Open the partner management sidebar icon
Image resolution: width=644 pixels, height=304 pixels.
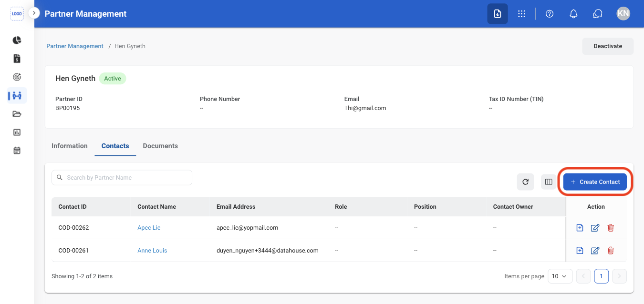click(17, 96)
